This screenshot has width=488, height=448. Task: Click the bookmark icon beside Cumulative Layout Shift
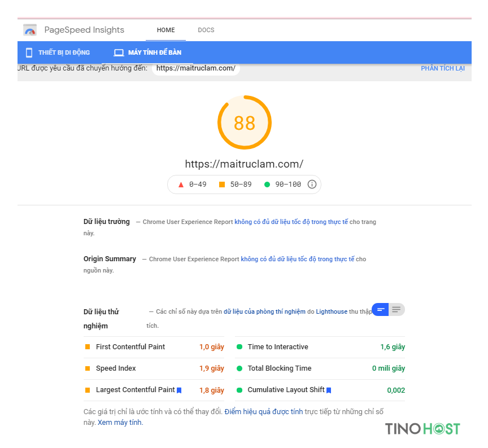tap(329, 390)
